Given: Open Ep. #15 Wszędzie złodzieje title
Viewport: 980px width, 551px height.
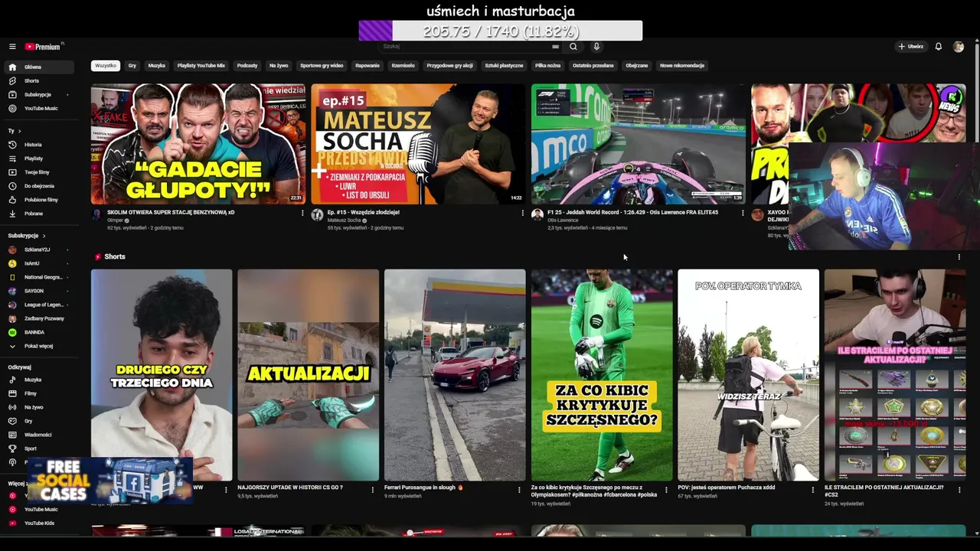Looking at the screenshot, I should point(363,213).
